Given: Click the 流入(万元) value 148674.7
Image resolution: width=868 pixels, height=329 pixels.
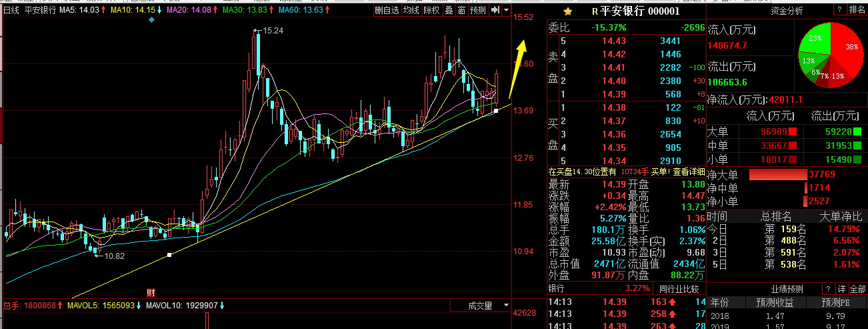Looking at the screenshot, I should coord(727,46).
